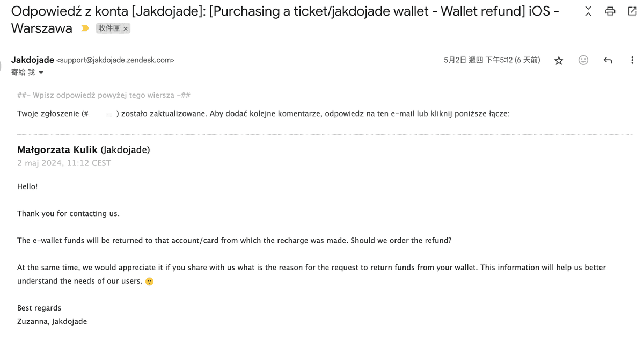Image resolution: width=644 pixels, height=339 pixels.
Task: Click the email subject heading text
Action: click(x=285, y=19)
